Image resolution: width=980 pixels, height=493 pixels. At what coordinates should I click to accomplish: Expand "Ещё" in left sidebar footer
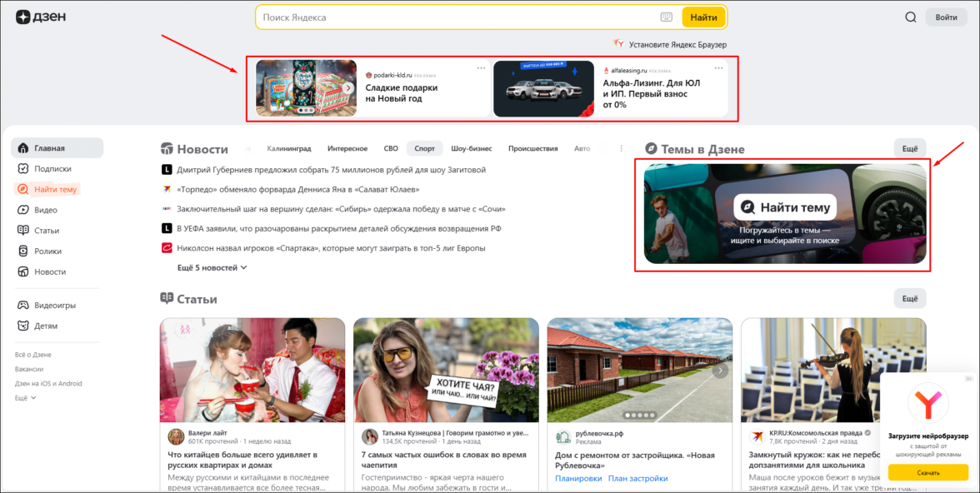coord(26,398)
